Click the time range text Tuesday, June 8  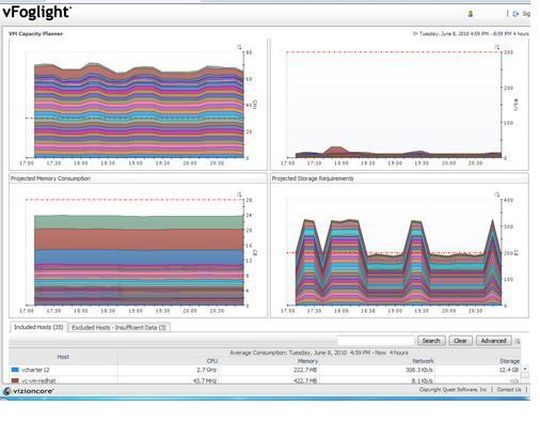click(474, 34)
